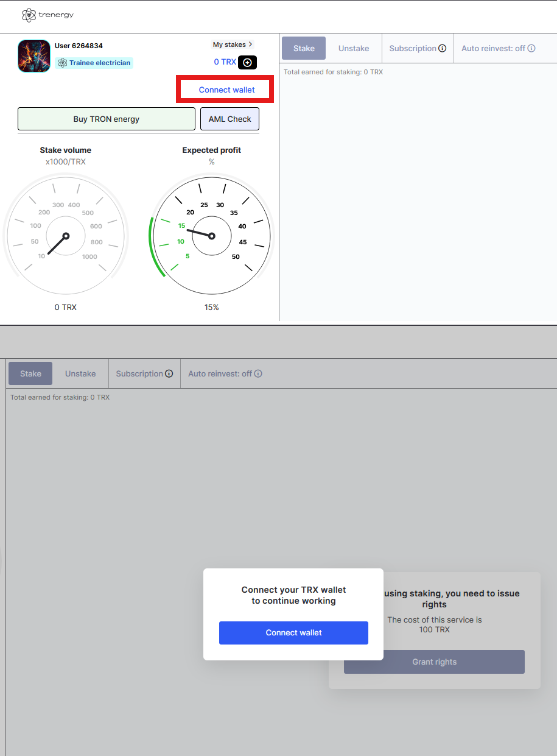
Task: Open the user avatar picture
Action: (x=34, y=56)
